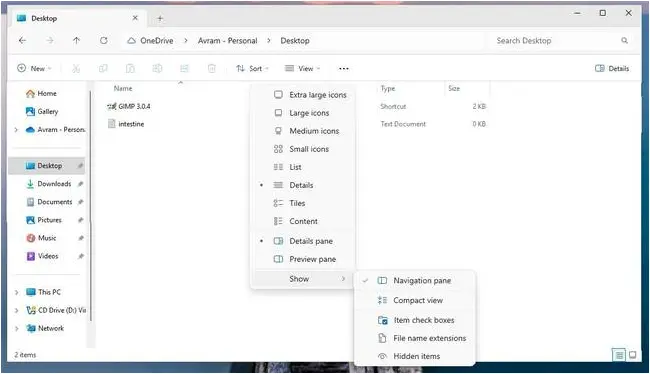
Task: Unpin Music using its pin icon
Action: pyautogui.click(x=80, y=238)
